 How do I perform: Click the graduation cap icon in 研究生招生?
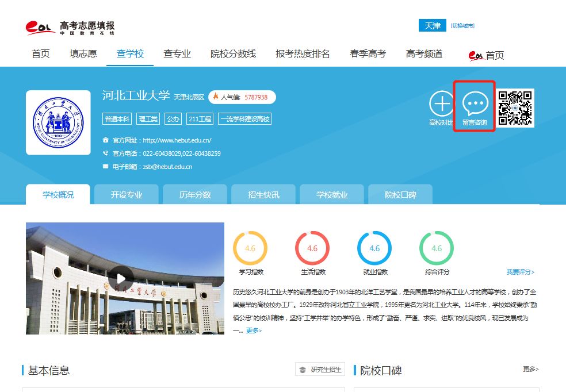[x=303, y=370]
